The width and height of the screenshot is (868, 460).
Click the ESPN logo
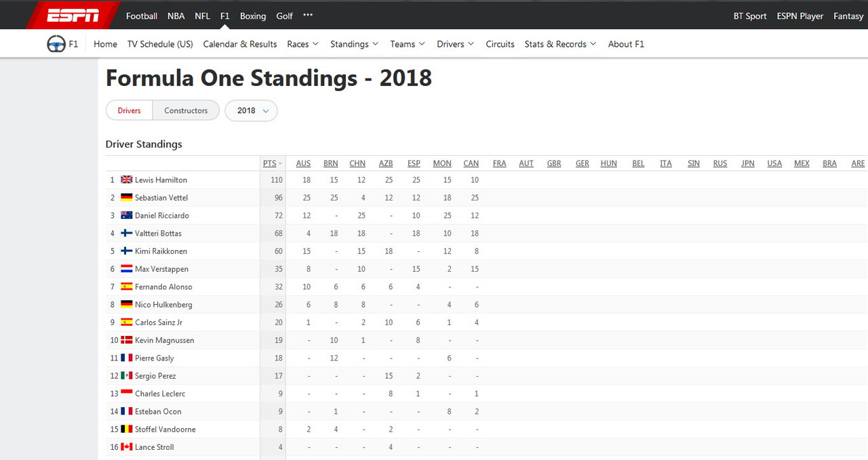(x=73, y=15)
